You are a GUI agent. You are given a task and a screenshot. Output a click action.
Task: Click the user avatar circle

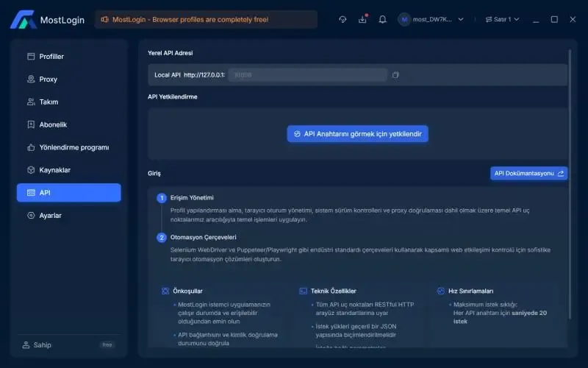pos(404,19)
